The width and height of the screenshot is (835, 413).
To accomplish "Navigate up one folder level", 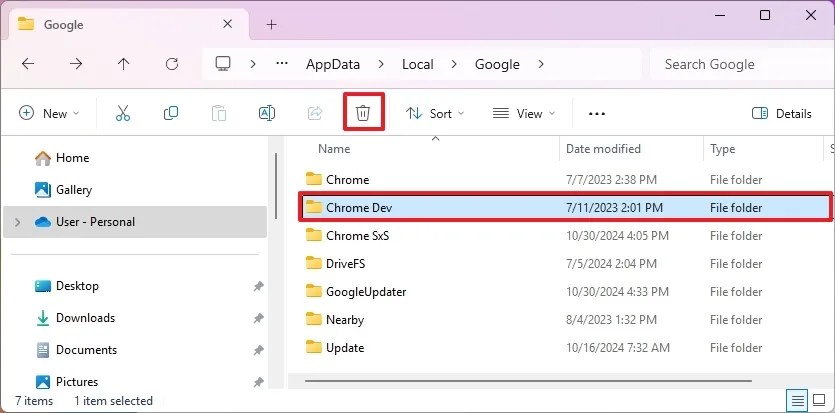I will [124, 64].
